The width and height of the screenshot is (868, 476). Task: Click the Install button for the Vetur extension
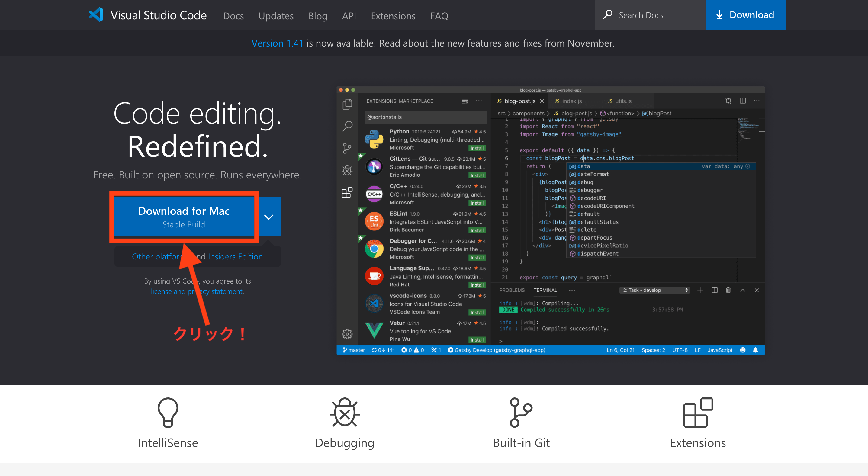[477, 339]
